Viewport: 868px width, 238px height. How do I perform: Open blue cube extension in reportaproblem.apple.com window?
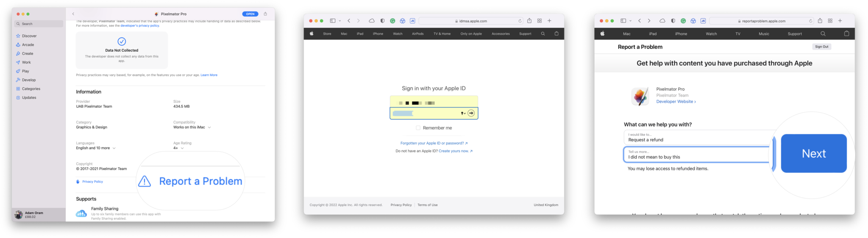coord(693,21)
